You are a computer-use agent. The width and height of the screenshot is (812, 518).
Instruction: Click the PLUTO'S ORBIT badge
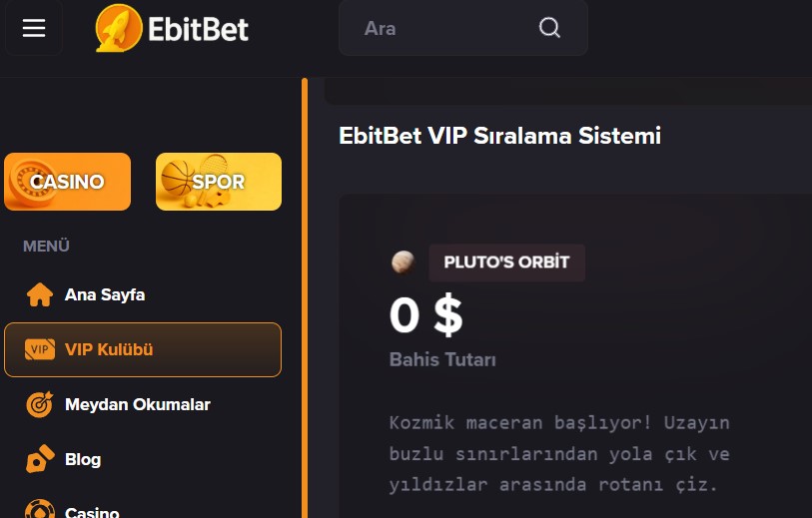click(x=506, y=262)
